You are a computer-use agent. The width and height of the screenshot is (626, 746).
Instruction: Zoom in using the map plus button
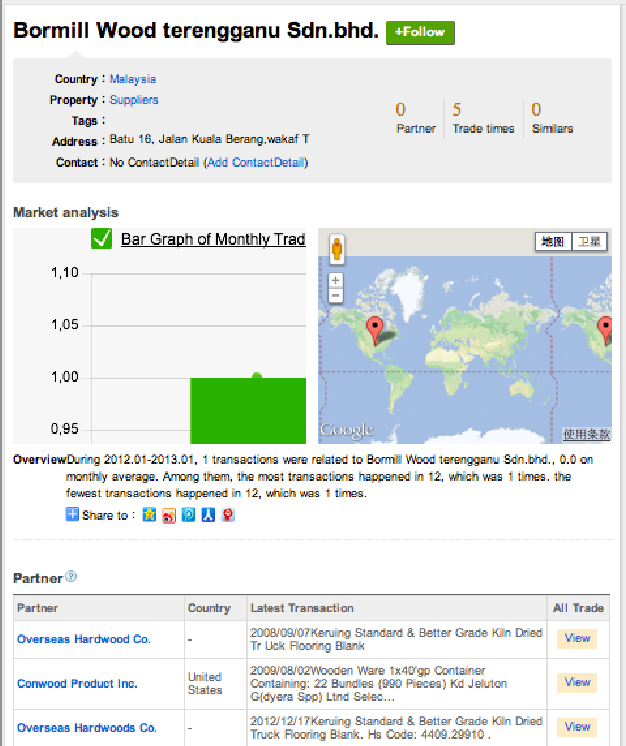click(335, 280)
